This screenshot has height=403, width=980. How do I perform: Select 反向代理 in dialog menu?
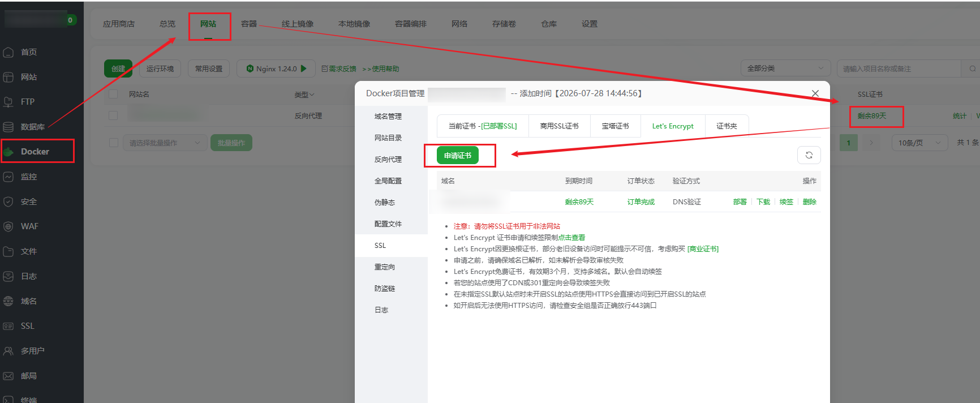(388, 160)
